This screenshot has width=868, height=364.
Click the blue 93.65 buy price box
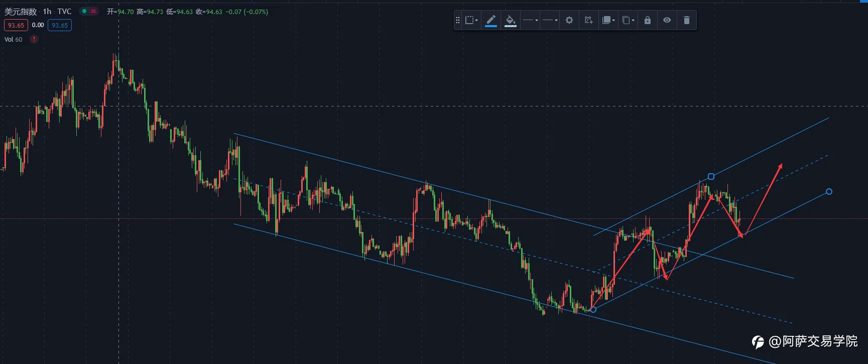[60, 25]
